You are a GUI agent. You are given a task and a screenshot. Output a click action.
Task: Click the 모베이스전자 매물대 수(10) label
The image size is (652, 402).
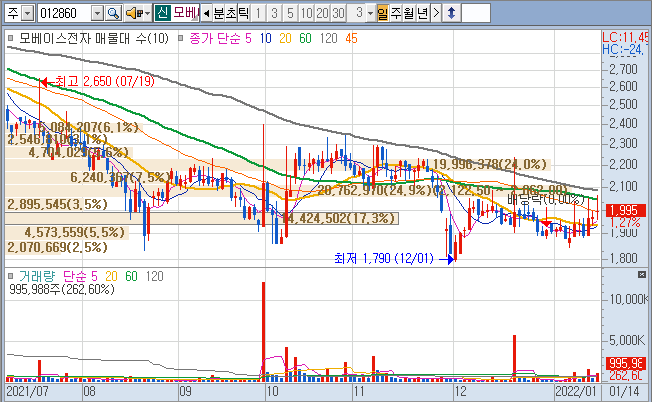94,38
